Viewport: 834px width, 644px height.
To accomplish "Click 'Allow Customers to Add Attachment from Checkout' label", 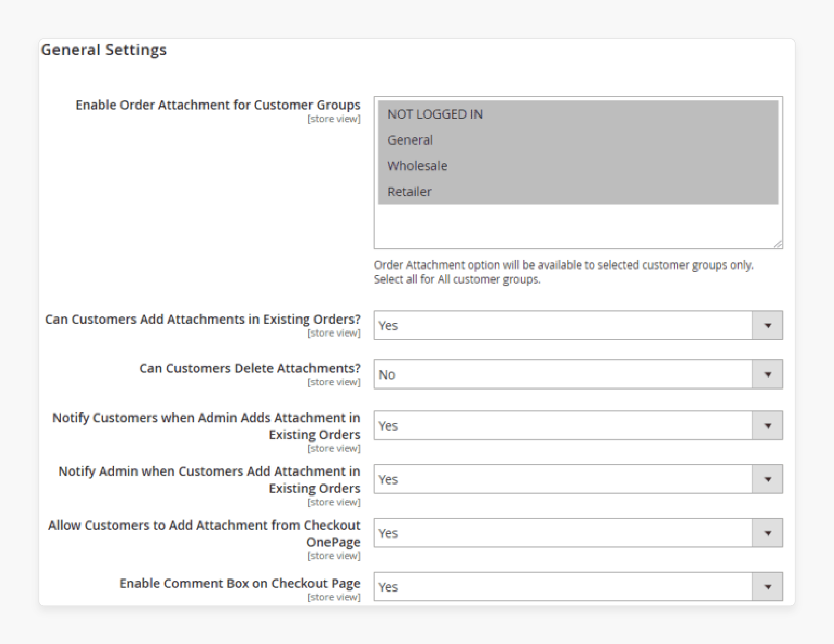I will [204, 534].
